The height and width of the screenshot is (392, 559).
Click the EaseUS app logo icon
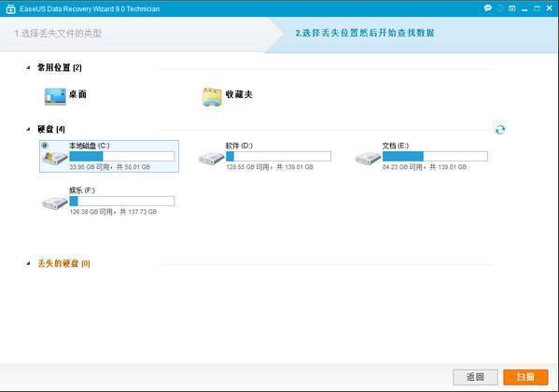tap(10, 9)
